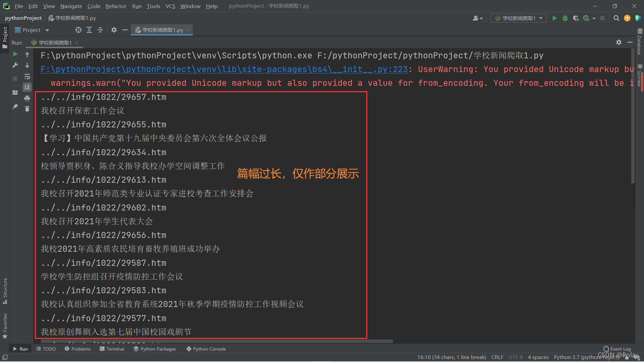Rerun the script from Run panel
The image size is (644, 362).
[15, 54]
